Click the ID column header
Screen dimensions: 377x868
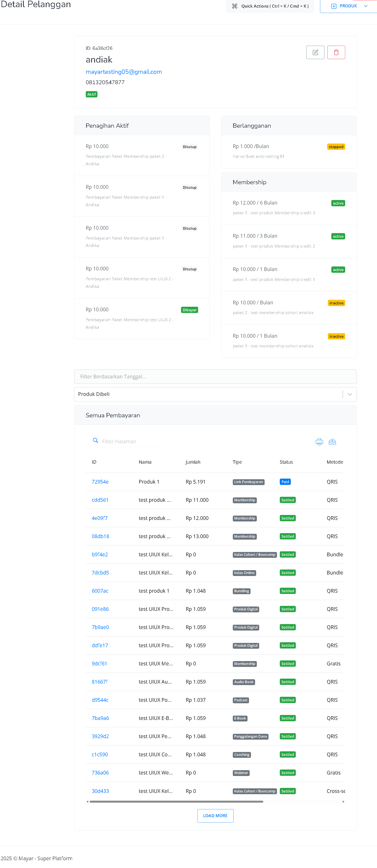point(94,462)
